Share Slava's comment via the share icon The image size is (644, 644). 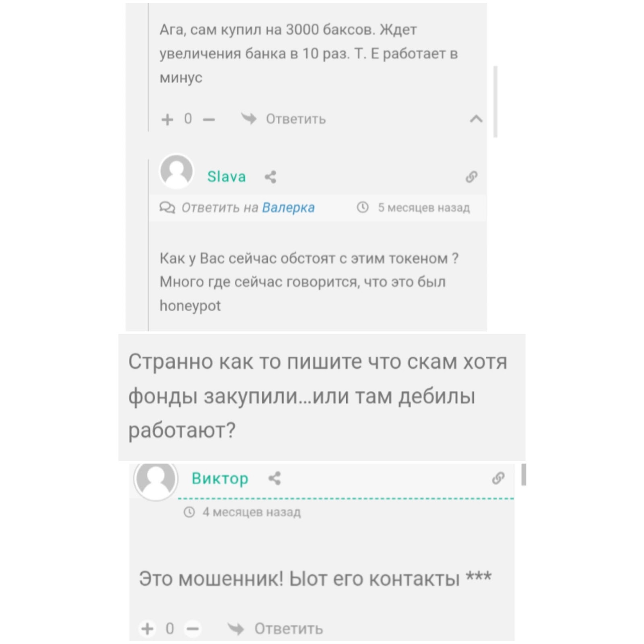click(270, 177)
